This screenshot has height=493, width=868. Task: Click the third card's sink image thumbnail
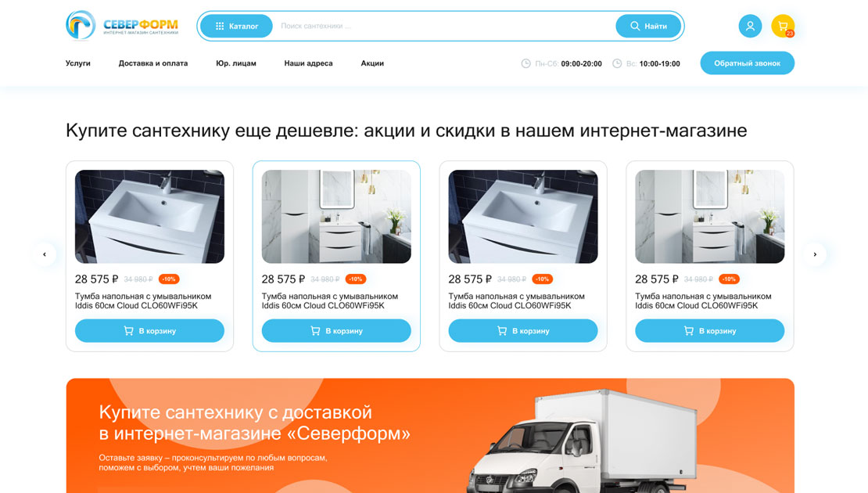tap(523, 217)
